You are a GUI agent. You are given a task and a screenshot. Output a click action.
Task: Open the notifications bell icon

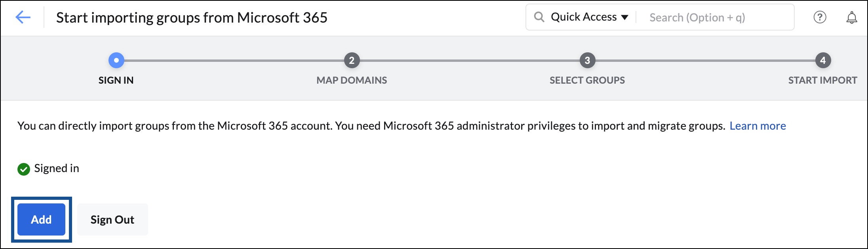coord(852,17)
